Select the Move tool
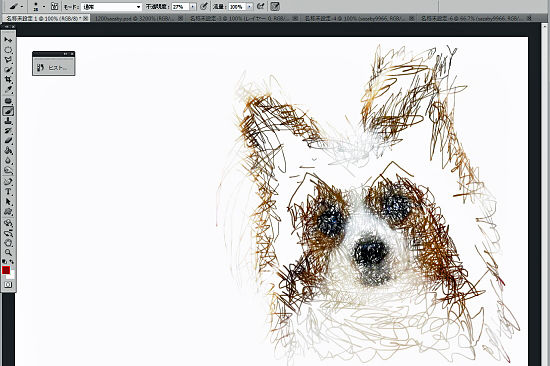 click(8, 39)
